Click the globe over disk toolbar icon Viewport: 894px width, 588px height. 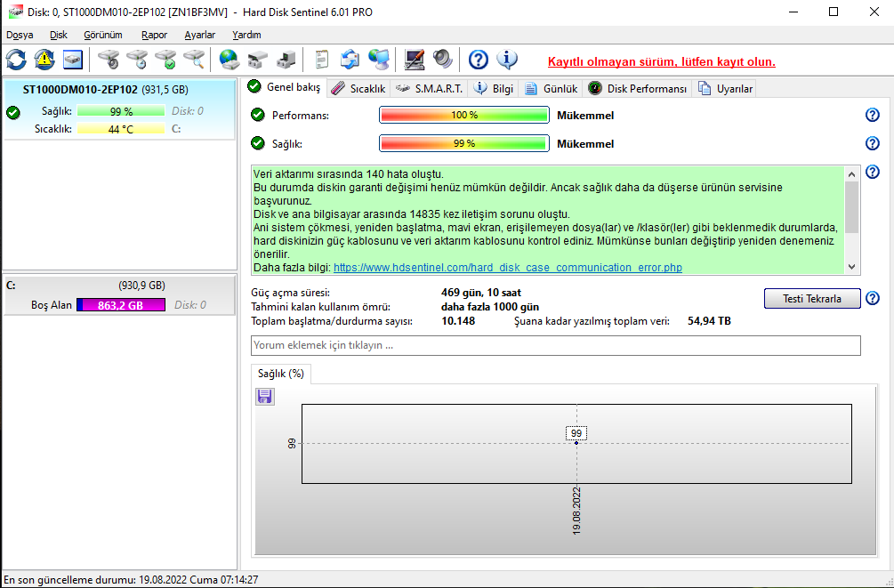pyautogui.click(x=230, y=60)
